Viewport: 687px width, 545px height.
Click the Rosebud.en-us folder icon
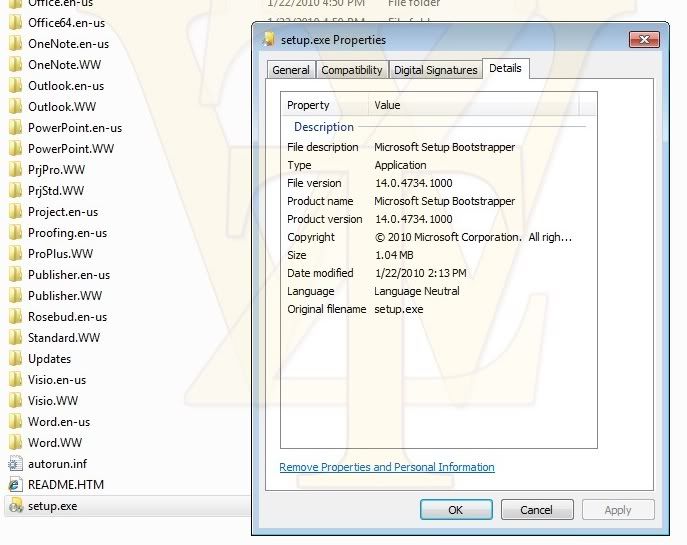pyautogui.click(x=15, y=317)
